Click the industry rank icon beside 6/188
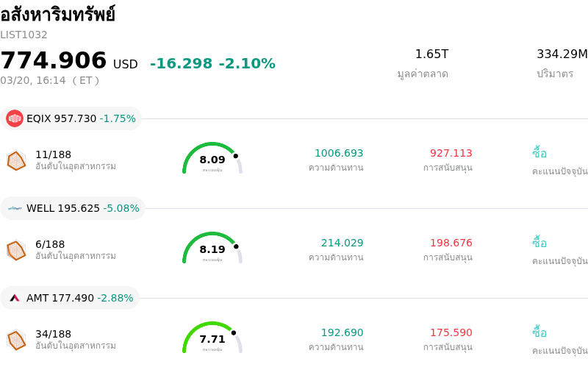This screenshot has height=367, width=588. 16,250
